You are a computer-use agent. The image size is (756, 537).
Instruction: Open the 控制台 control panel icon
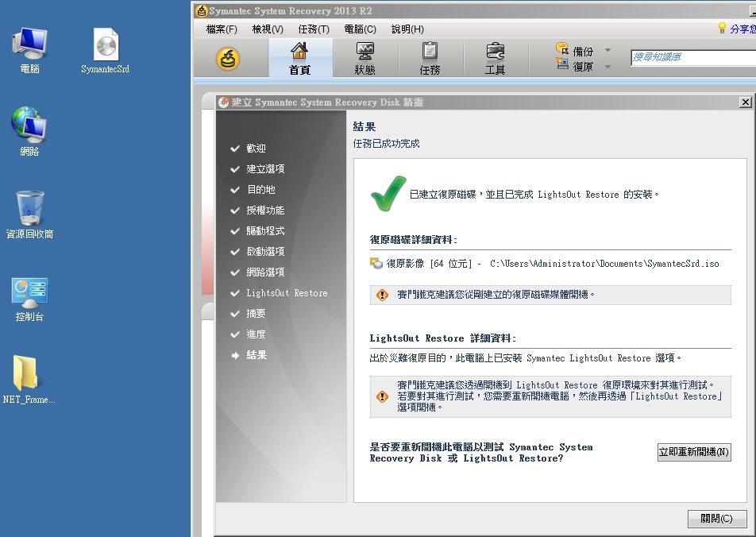(29, 299)
